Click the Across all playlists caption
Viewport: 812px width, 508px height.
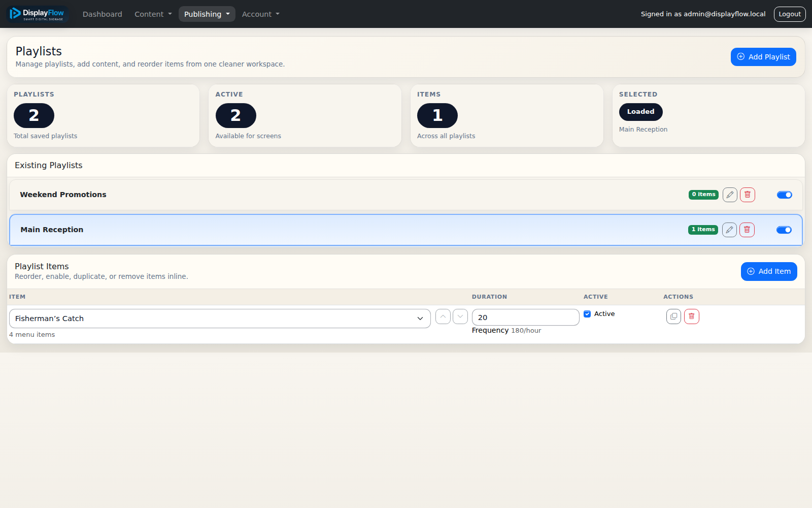coord(446,136)
